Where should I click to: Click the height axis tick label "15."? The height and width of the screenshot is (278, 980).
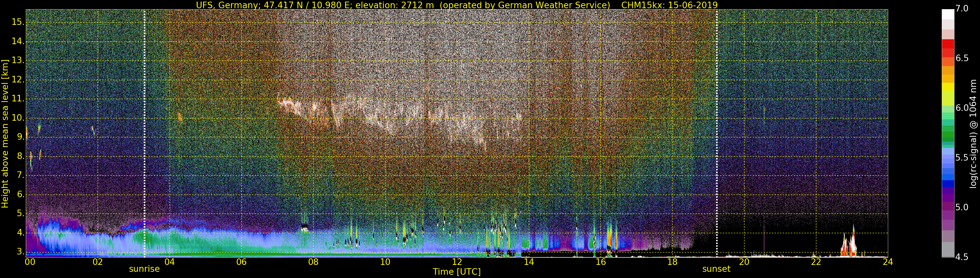point(18,22)
